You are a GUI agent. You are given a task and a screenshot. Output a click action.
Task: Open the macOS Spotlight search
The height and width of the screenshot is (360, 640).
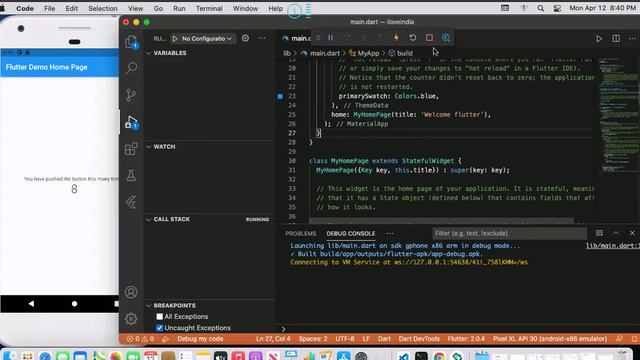point(540,8)
